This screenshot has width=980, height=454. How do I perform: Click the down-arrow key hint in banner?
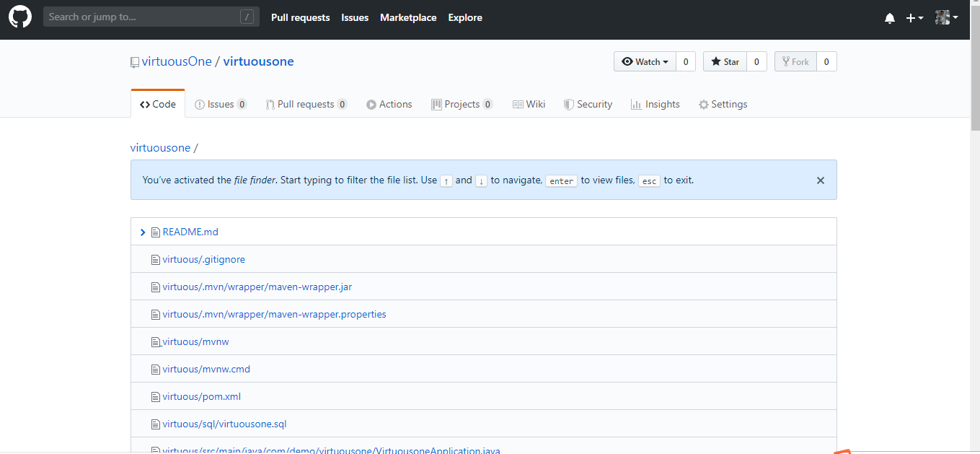[481, 181]
